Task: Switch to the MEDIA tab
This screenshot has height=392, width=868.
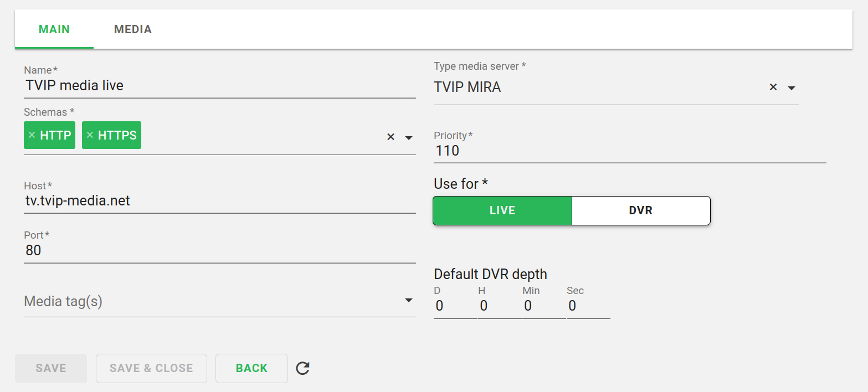Action: [132, 29]
